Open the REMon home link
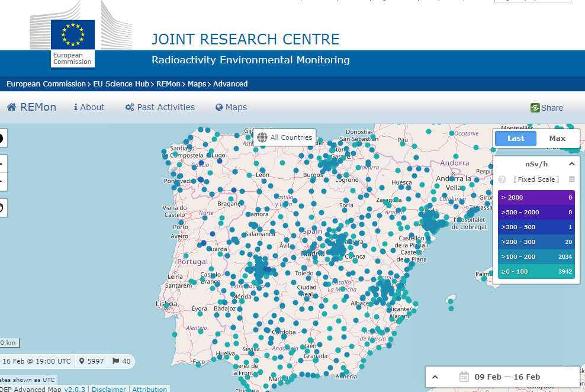The height and width of the screenshot is (392, 585). point(32,107)
